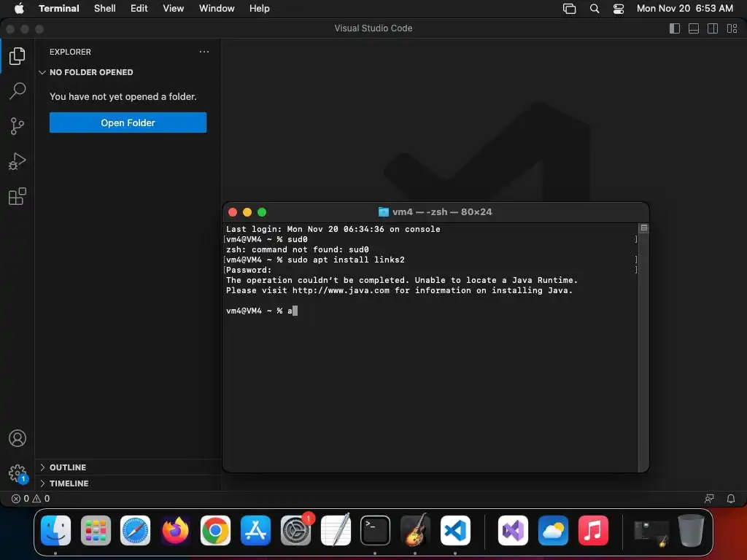Open GarageBand from the Dock
Screen dimensions: 747x560
click(415, 531)
